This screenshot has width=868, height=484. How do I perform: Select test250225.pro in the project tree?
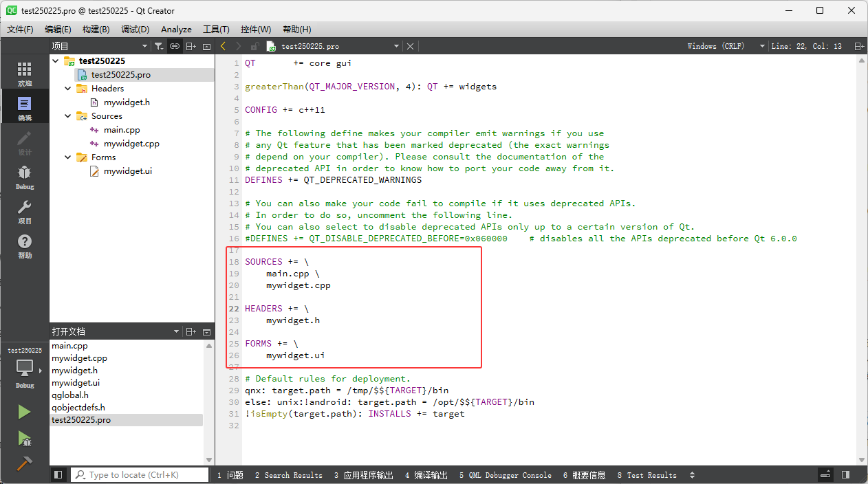[x=120, y=75]
